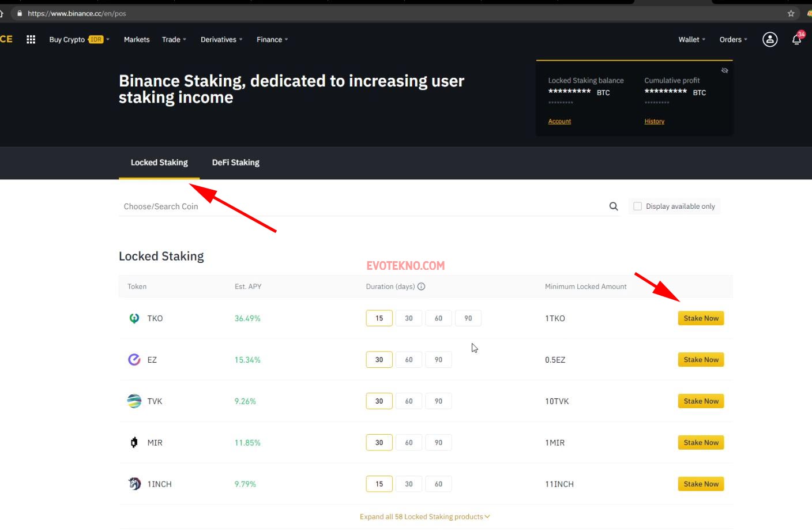Image resolution: width=812 pixels, height=531 pixels.
Task: Open the user profile icon
Action: pos(770,39)
